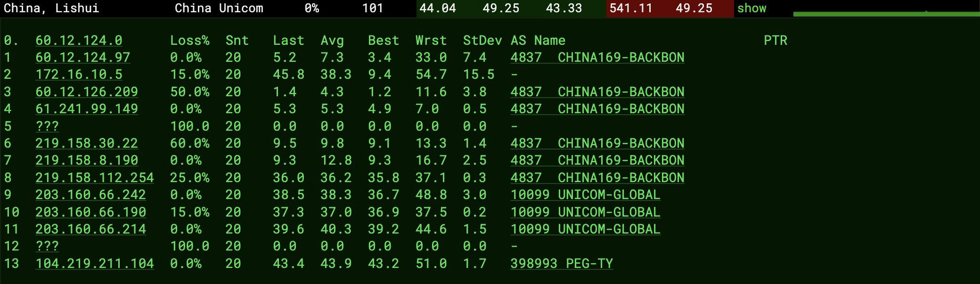This screenshot has width=980, height=284.
Task: Open AS 10099 UNICOM-GLOBAL link on hop 11
Action: (585, 229)
